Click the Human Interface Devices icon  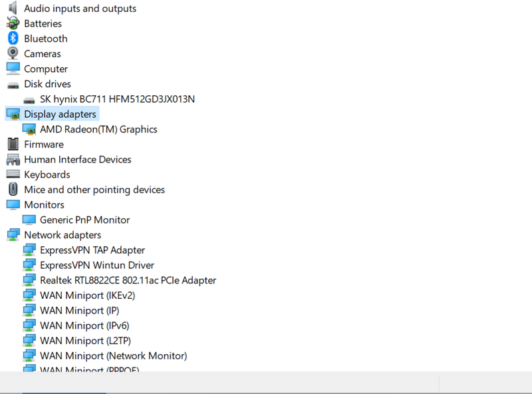click(13, 159)
